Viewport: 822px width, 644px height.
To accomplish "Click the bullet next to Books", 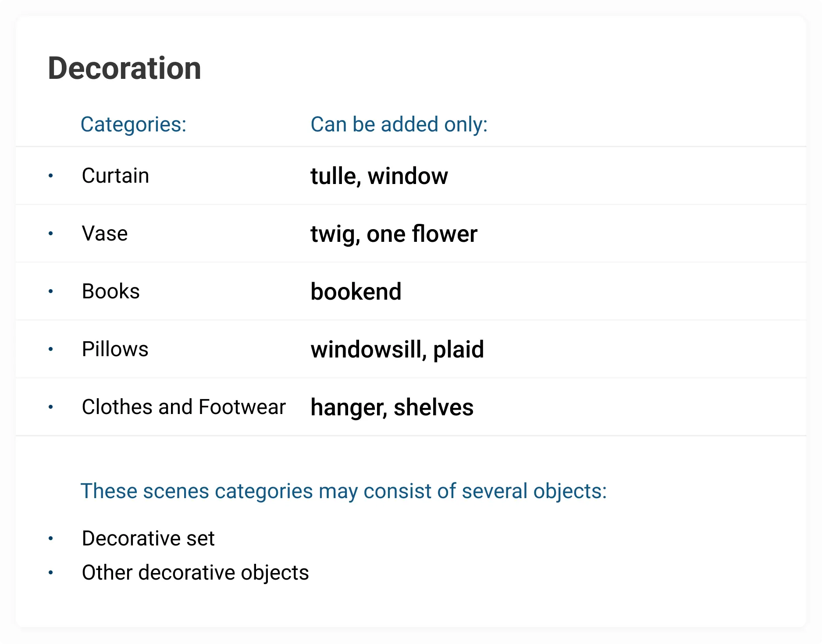I will pyautogui.click(x=51, y=291).
